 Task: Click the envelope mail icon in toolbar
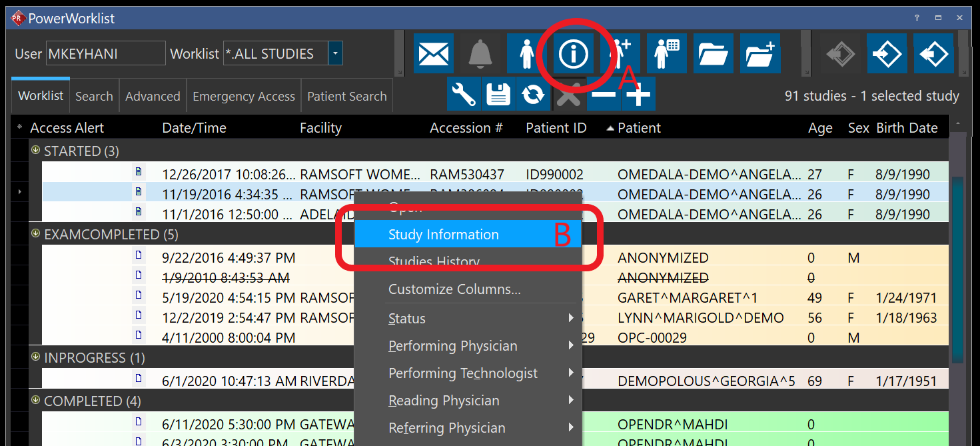point(434,53)
